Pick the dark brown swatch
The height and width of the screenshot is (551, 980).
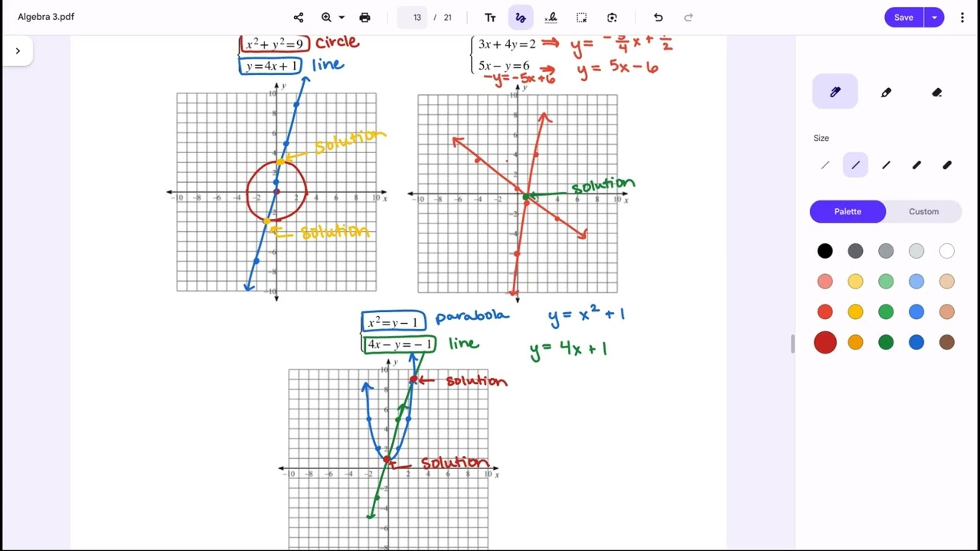tap(947, 343)
